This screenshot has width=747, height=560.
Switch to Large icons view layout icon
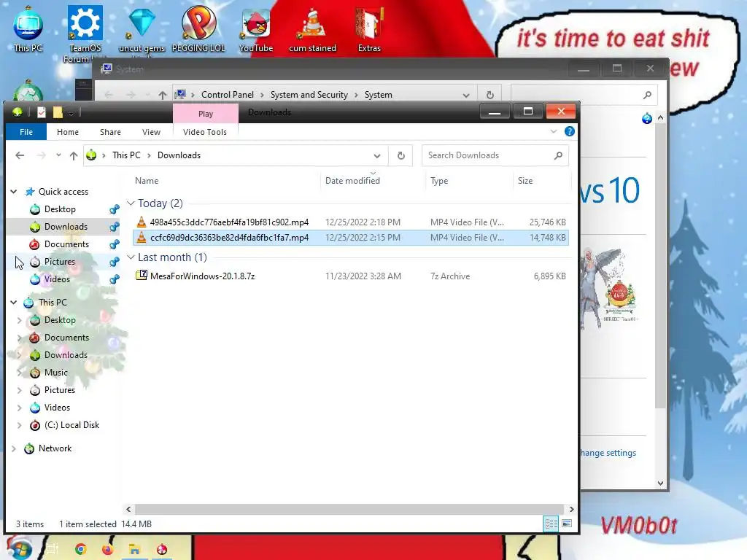click(x=567, y=524)
